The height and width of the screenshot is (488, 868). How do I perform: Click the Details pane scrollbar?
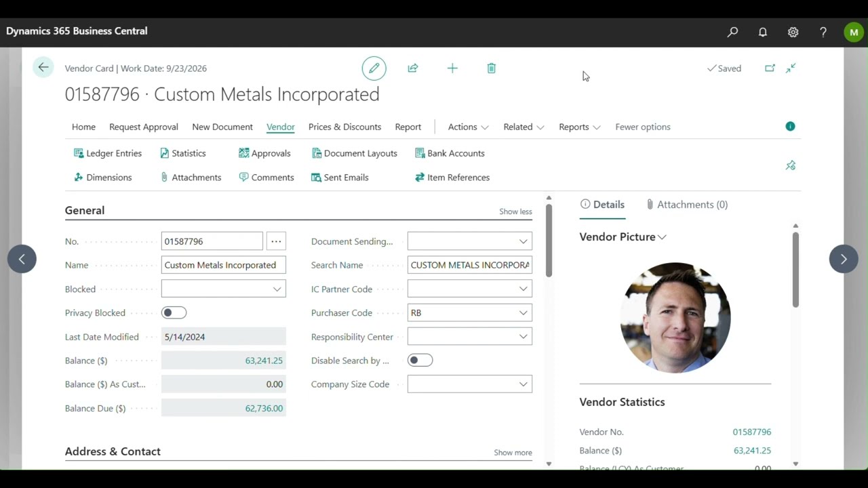click(x=795, y=270)
